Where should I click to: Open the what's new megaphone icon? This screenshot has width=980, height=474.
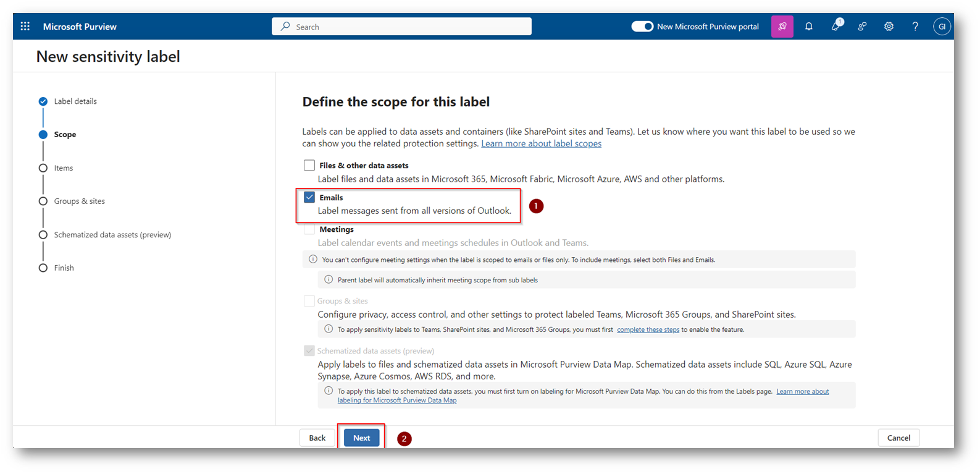click(836, 27)
